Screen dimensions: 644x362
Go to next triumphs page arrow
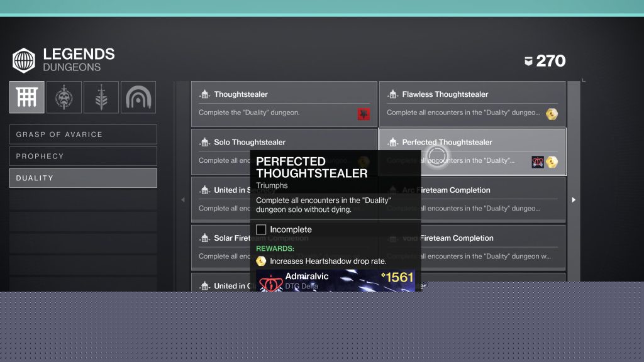tap(574, 200)
